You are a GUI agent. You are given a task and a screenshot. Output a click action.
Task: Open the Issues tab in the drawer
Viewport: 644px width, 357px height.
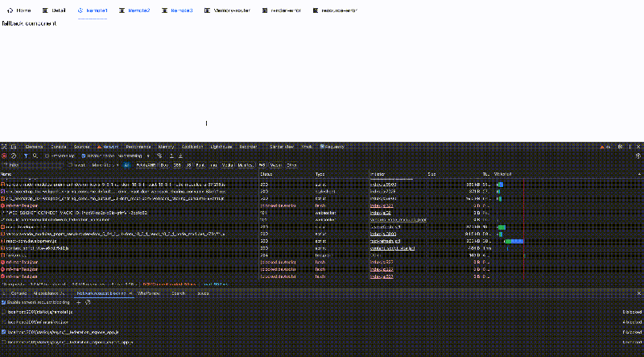coord(204,293)
